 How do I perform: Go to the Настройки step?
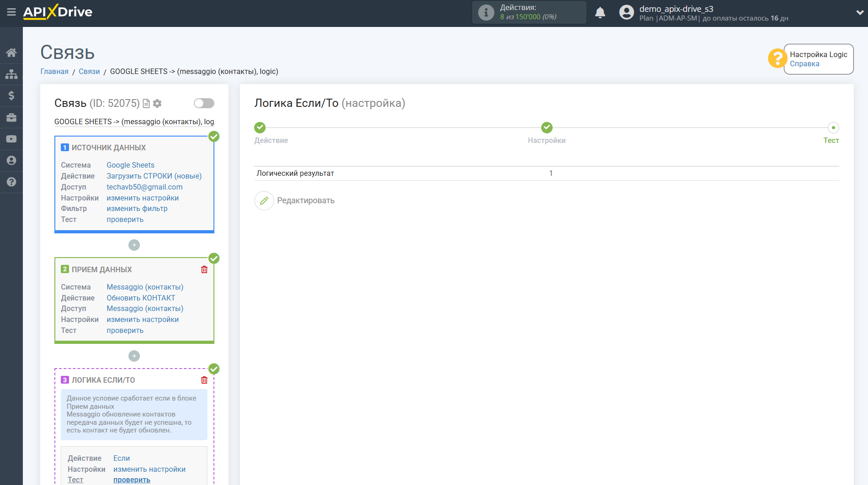tap(547, 128)
